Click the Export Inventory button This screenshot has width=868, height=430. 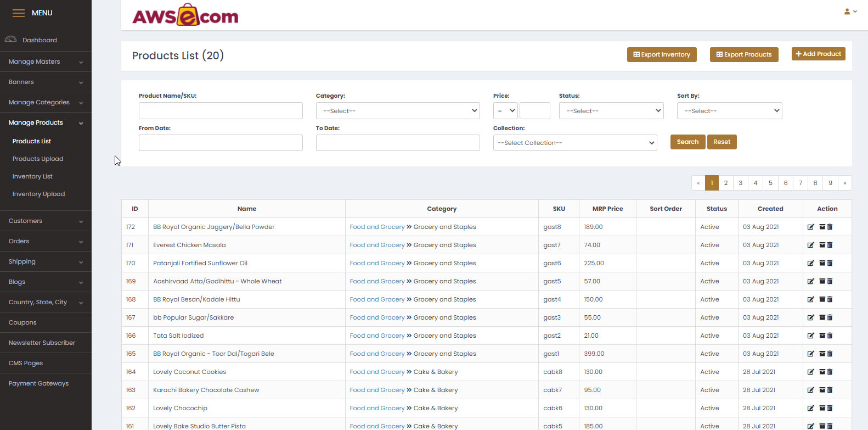click(661, 54)
